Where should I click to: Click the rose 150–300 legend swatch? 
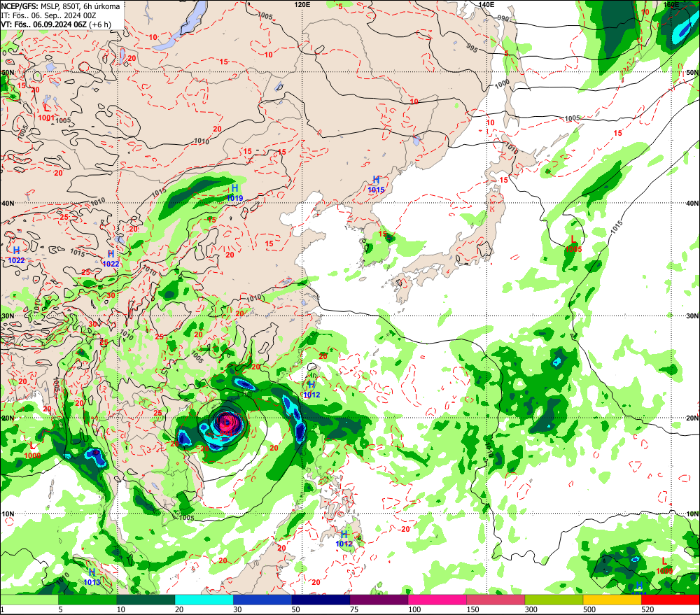pos(496,600)
